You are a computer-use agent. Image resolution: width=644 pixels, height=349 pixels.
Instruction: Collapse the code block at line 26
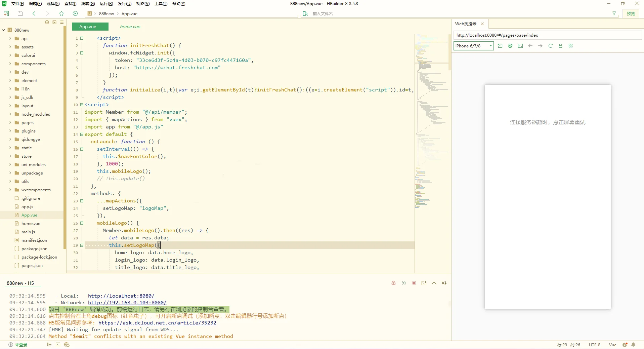[82, 223]
